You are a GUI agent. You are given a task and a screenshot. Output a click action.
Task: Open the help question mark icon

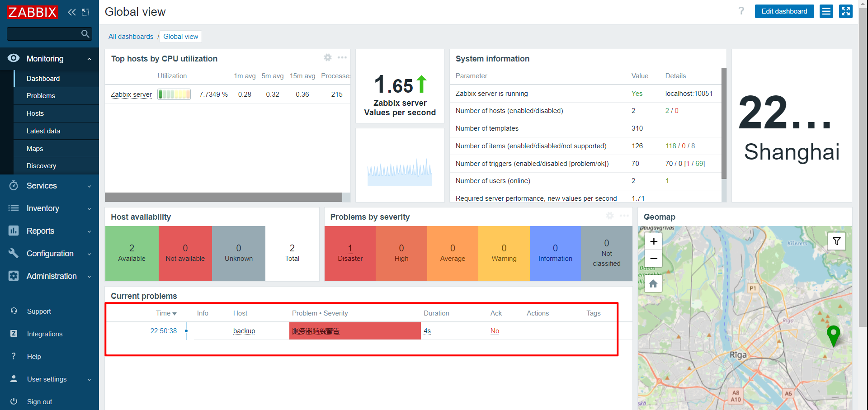click(x=741, y=11)
